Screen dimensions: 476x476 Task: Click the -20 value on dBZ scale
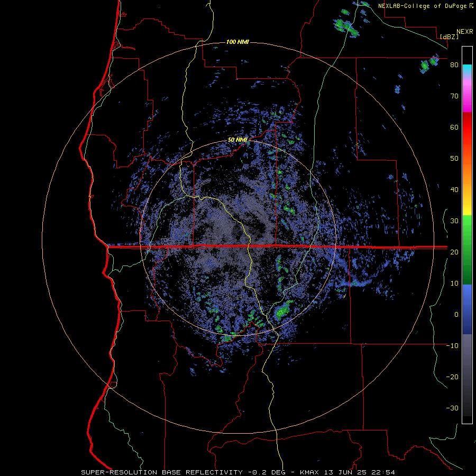click(x=452, y=377)
